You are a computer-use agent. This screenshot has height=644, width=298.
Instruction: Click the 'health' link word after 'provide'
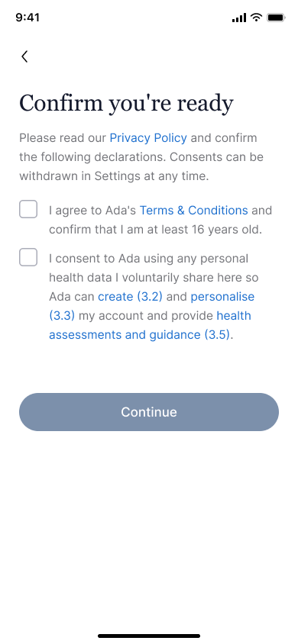pos(234,315)
